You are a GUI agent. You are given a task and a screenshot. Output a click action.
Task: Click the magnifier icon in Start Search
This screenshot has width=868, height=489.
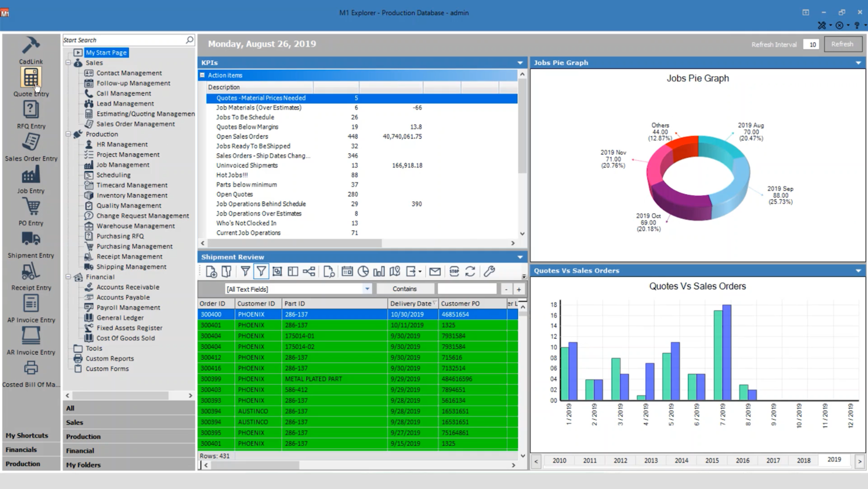pyautogui.click(x=189, y=40)
